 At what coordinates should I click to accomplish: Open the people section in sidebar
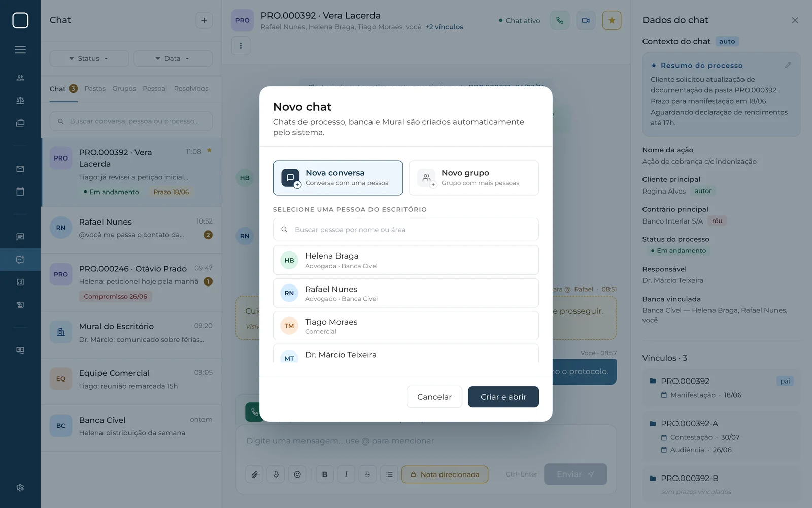tap(20, 78)
